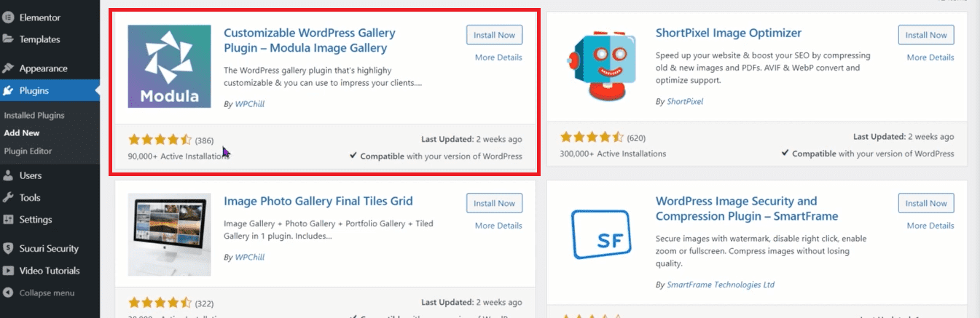Open ShortPixel author link
This screenshot has height=318, width=980.
[x=685, y=102]
